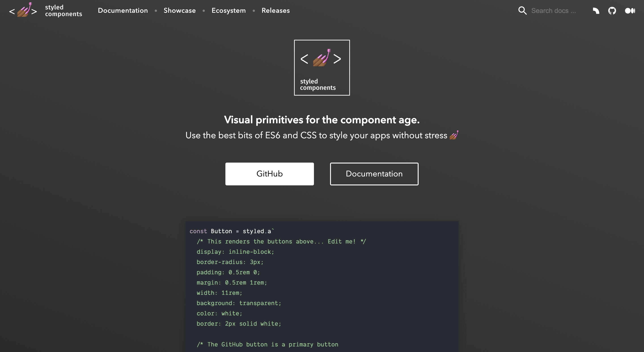Click the styled-components logo icon
Screen dimensions: 644x352
[x=23, y=10]
